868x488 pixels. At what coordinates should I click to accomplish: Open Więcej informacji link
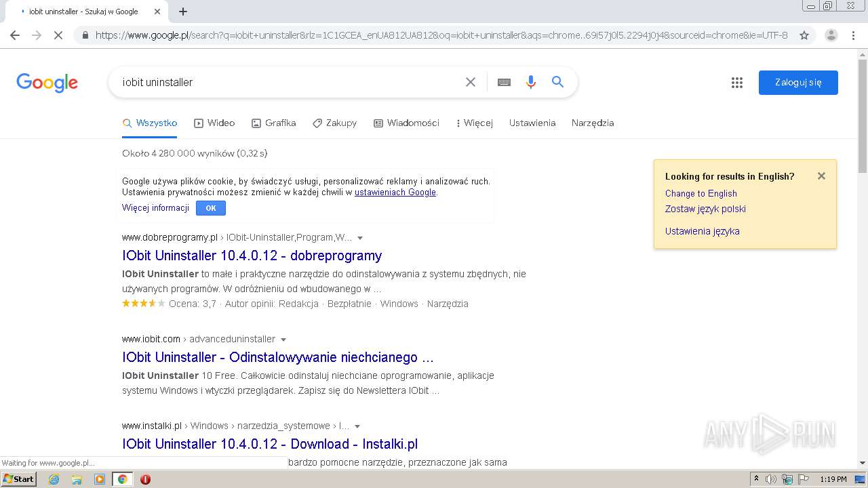(155, 208)
